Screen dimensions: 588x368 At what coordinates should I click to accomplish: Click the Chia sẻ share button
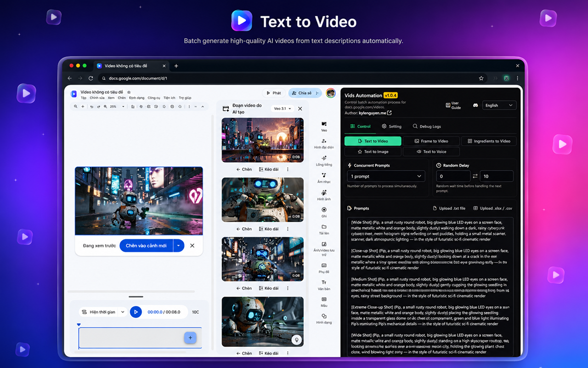305,93
